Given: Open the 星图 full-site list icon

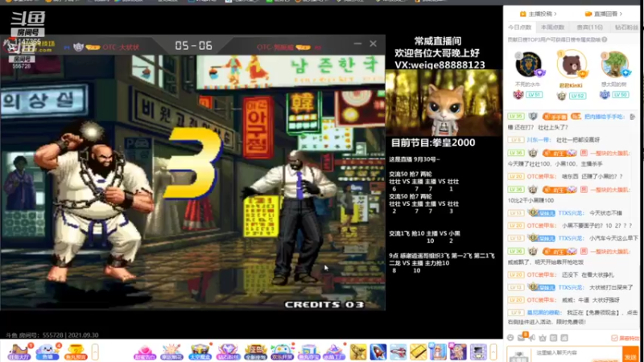Looking at the screenshot, I should (255, 352).
